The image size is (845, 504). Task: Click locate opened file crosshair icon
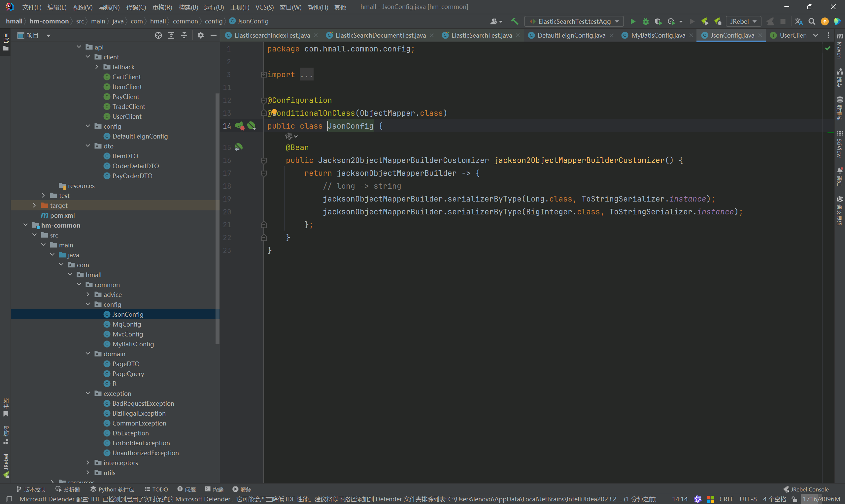[158, 35]
